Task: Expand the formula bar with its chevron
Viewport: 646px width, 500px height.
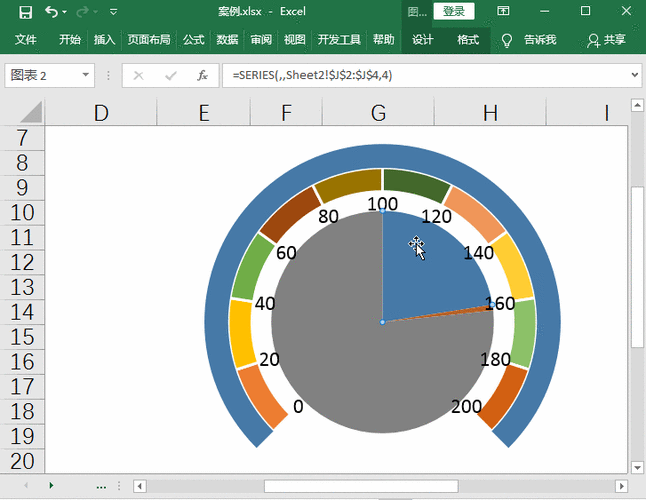Action: tap(635, 75)
